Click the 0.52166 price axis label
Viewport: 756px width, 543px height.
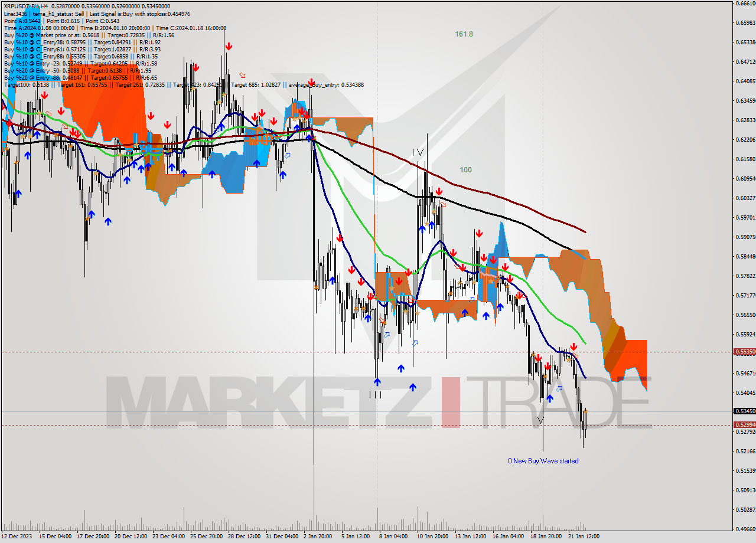click(x=745, y=451)
